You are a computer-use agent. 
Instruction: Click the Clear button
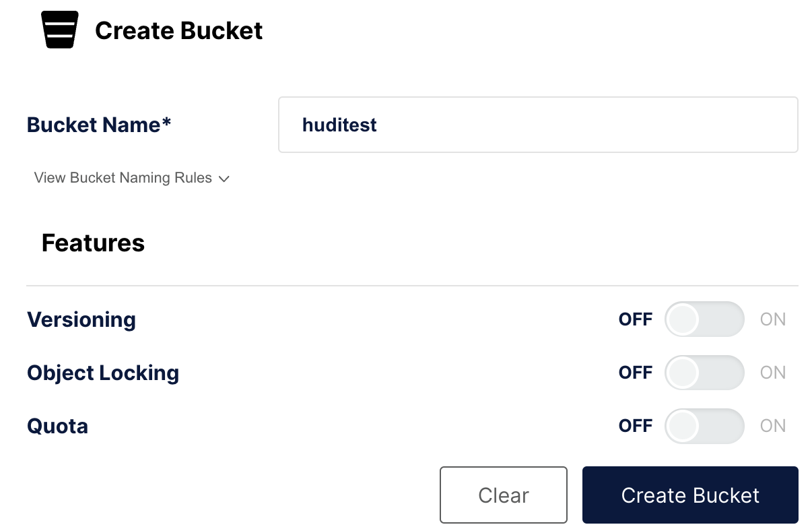pyautogui.click(x=504, y=495)
